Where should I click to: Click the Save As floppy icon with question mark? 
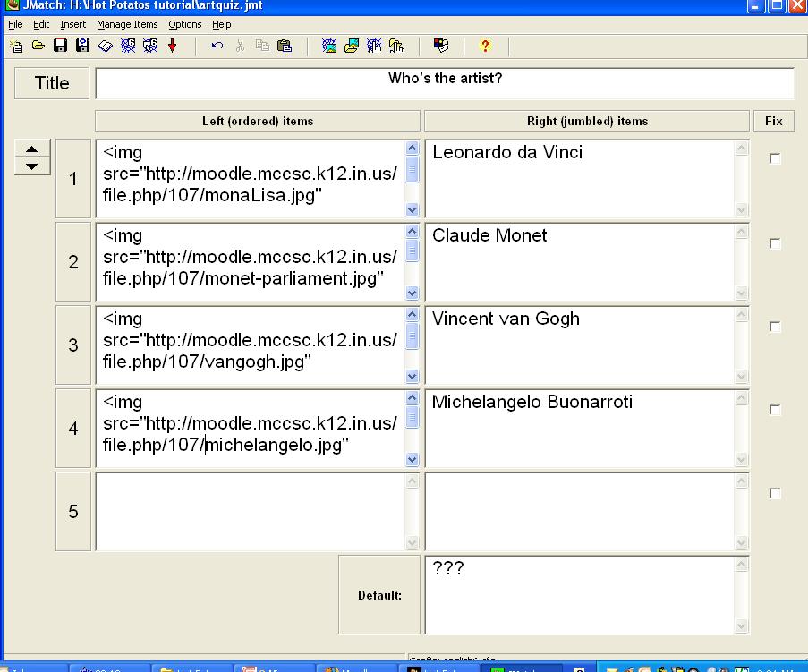click(82, 46)
